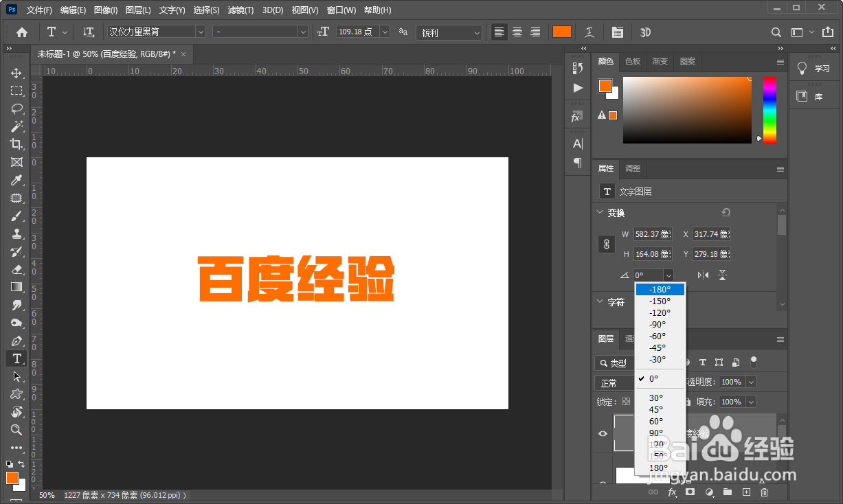
Task: Select the Path Selection tool
Action: 16,376
